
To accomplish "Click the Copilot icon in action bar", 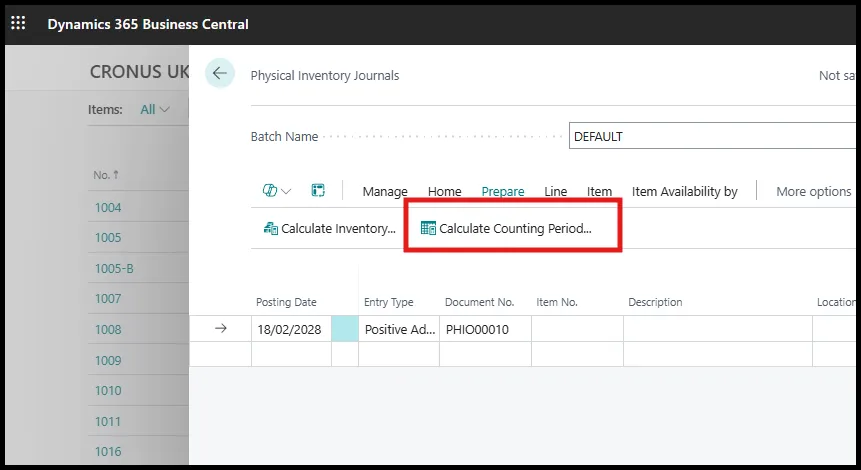I will point(270,191).
